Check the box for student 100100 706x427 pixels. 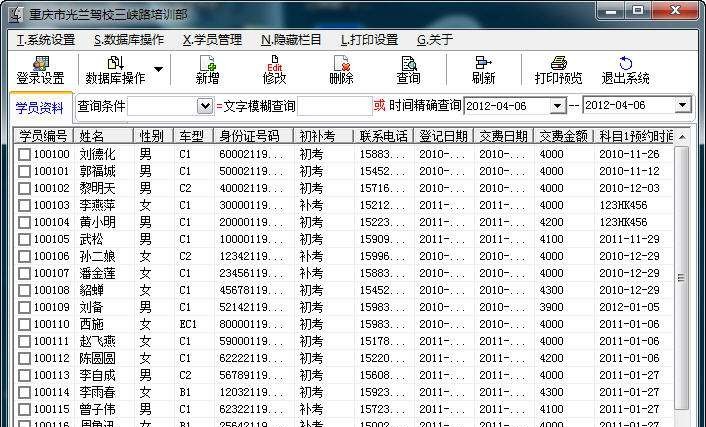(24, 154)
